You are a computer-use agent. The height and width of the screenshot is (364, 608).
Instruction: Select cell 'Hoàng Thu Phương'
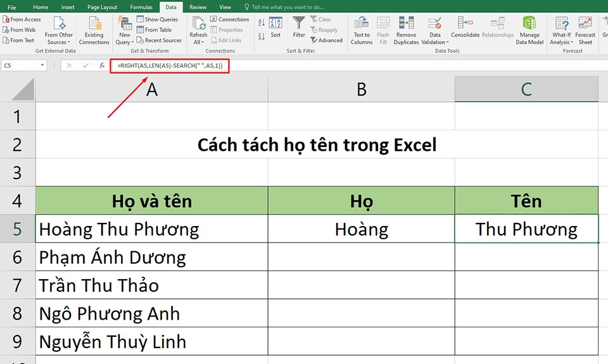151,229
